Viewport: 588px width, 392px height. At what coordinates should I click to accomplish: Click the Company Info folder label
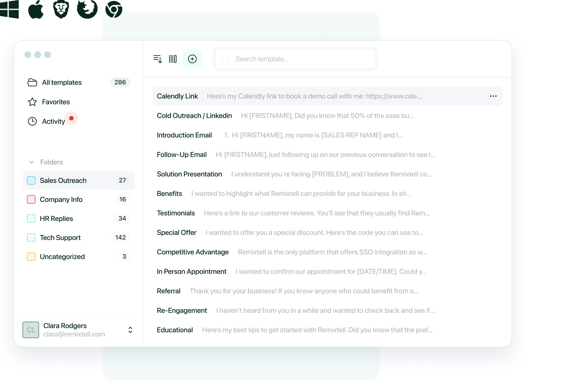click(61, 199)
